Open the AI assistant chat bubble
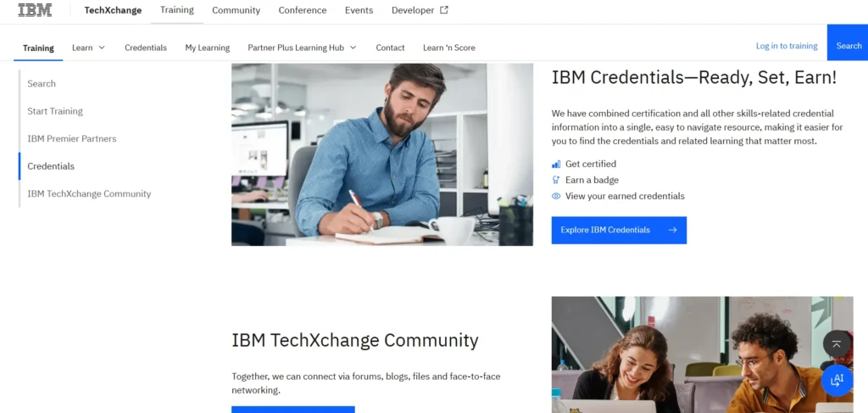868x413 pixels. click(x=837, y=380)
